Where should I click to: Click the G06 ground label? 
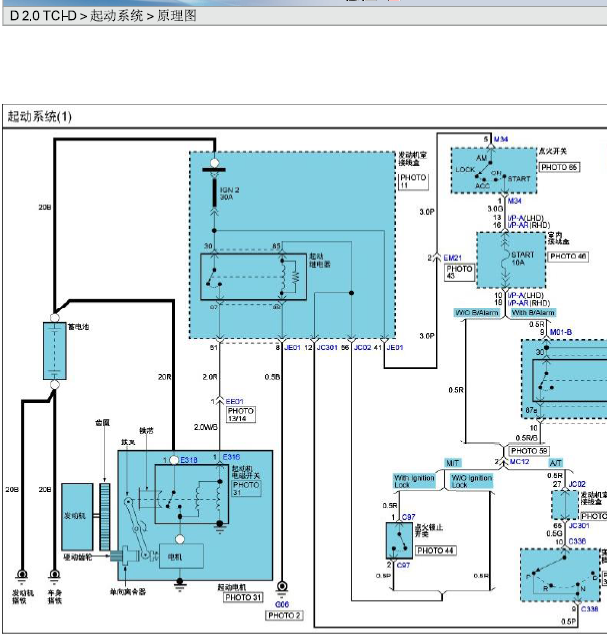pos(282,604)
